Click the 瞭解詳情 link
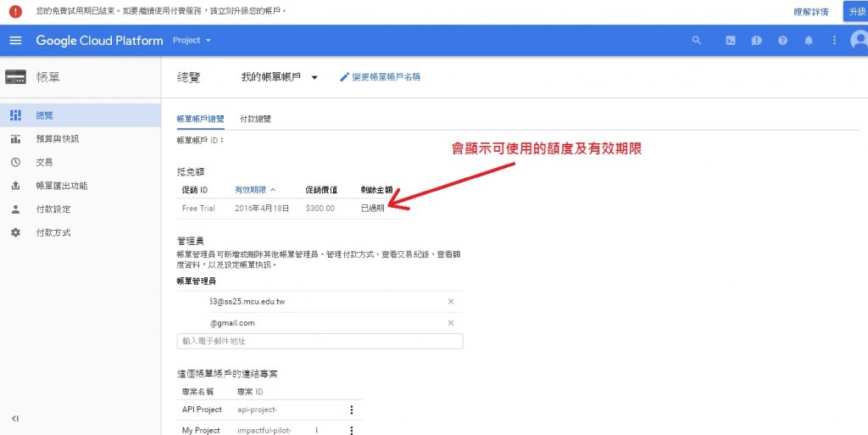The image size is (868, 435). click(x=811, y=12)
